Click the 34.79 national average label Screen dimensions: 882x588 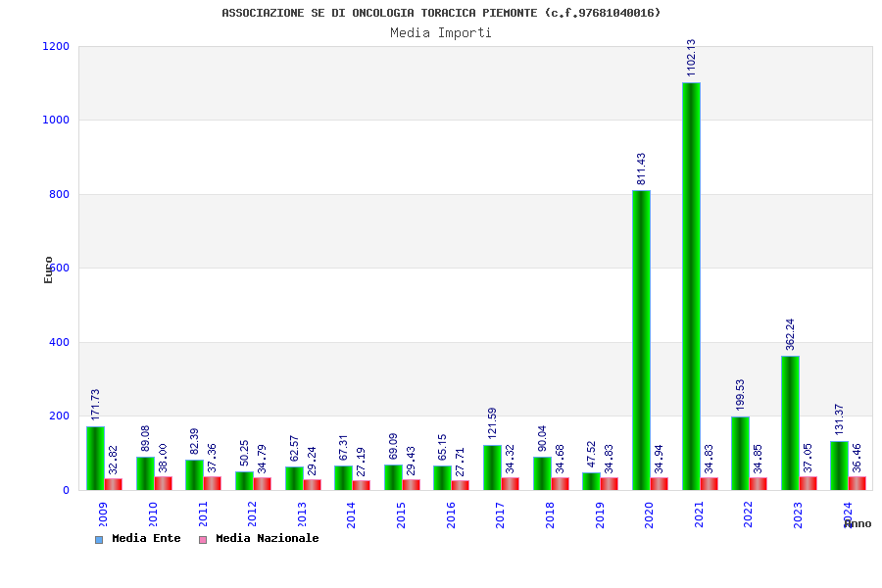[262, 460]
